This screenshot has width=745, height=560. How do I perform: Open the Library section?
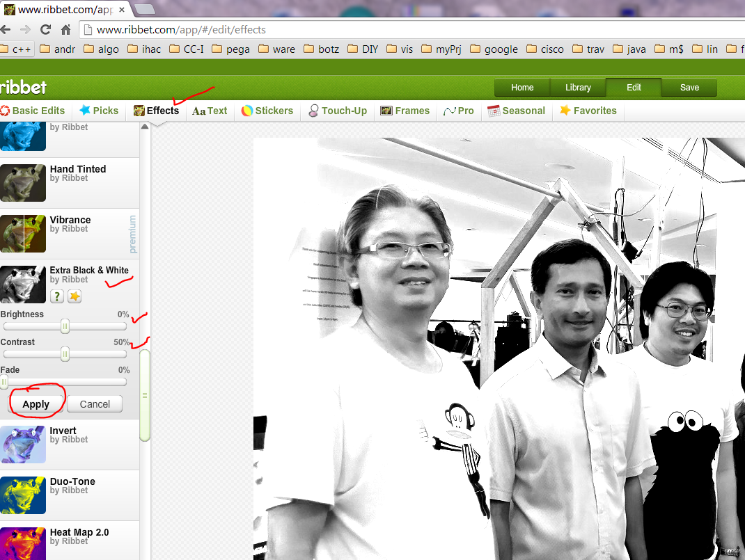click(x=578, y=88)
